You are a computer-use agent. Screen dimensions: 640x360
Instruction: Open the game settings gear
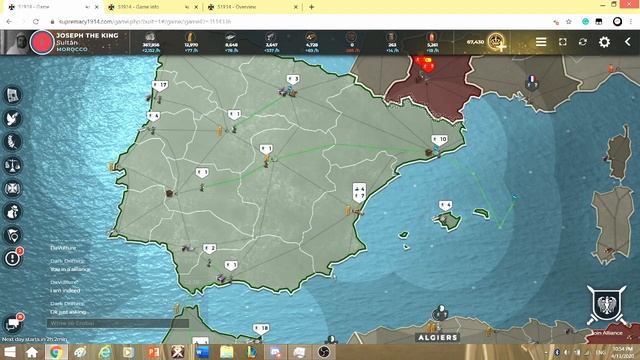pyautogui.click(x=604, y=42)
